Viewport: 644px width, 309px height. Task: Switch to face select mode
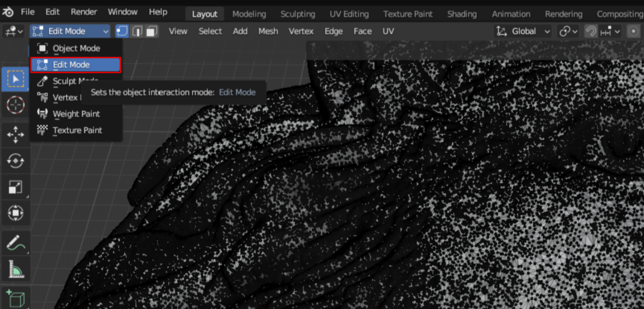click(x=151, y=31)
